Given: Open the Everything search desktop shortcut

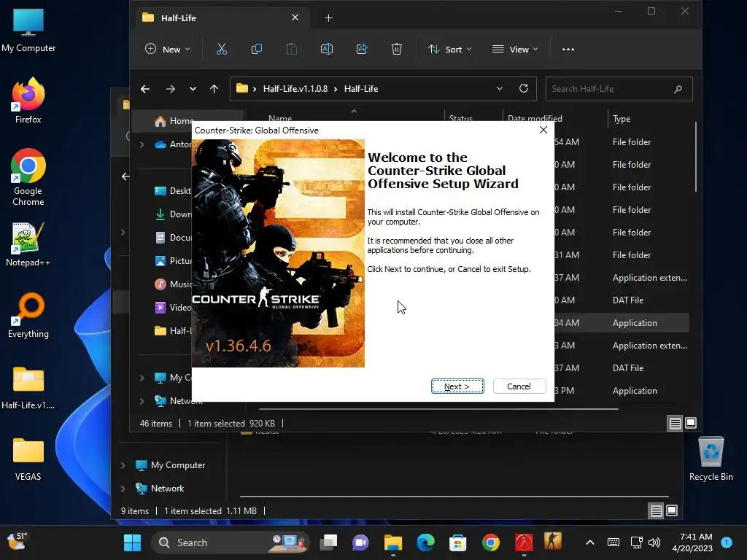Looking at the screenshot, I should coord(28,315).
